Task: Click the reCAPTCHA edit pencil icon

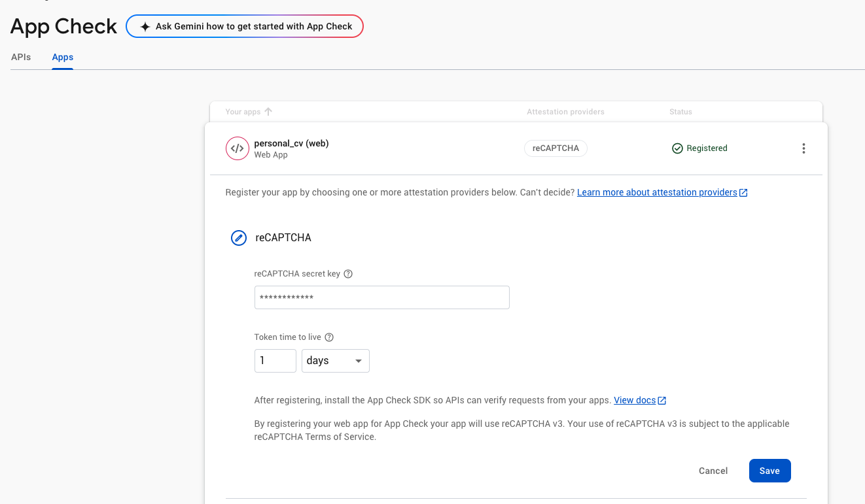Action: [x=239, y=238]
